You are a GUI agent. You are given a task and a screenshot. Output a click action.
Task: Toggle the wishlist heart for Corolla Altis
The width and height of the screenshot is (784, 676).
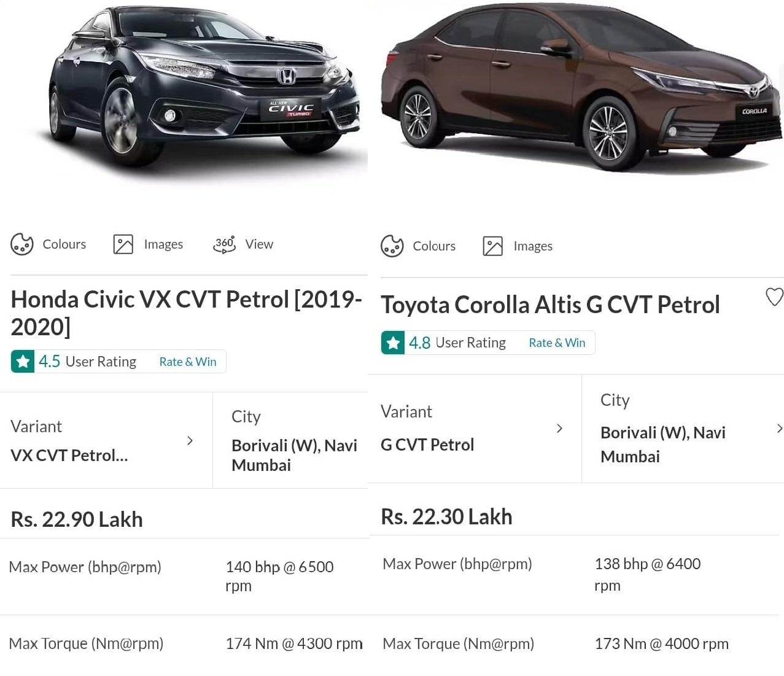774,297
